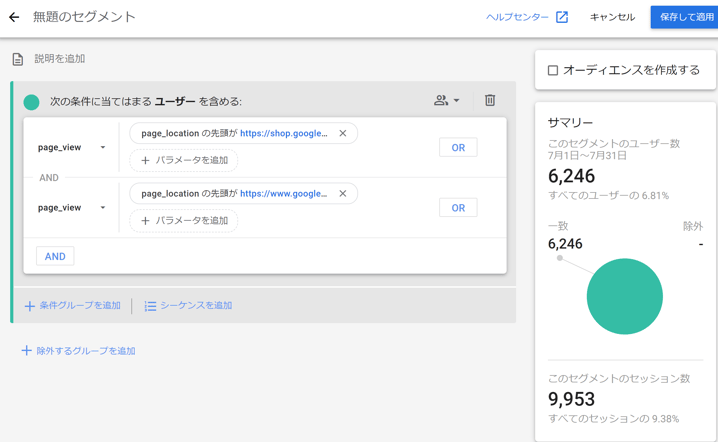Click the plus icon for 条件グループを追加
Viewport: 718px width, 442px height.
pyautogui.click(x=29, y=306)
